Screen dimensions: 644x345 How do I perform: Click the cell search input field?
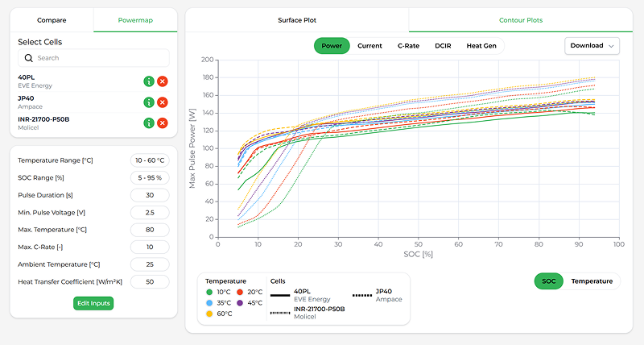pos(101,58)
